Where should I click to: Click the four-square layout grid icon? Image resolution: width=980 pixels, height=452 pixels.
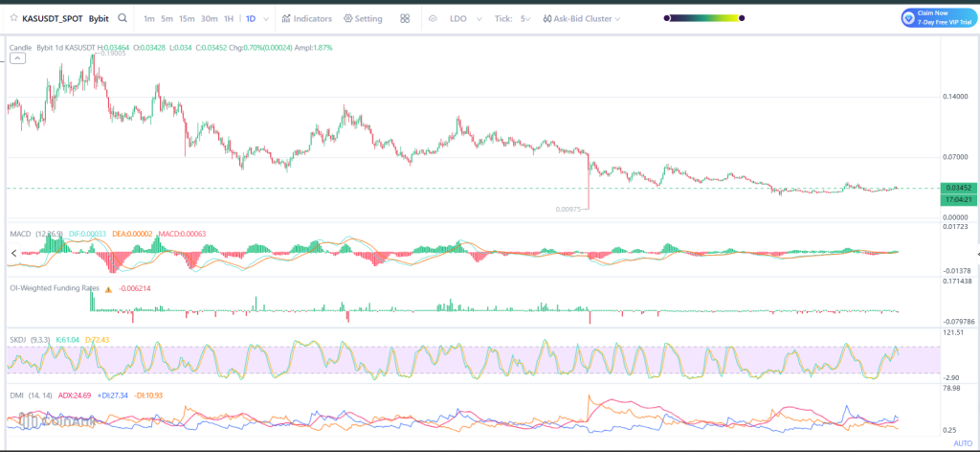[x=405, y=18]
